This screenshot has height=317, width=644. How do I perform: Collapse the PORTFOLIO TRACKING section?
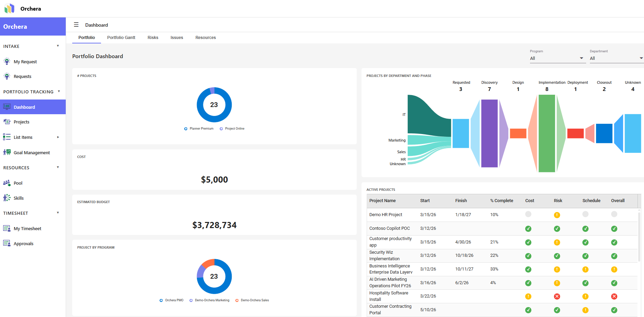pyautogui.click(x=59, y=91)
